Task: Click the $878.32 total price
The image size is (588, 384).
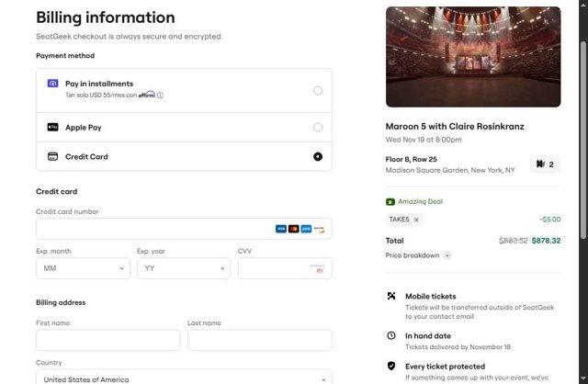Action: coord(546,241)
